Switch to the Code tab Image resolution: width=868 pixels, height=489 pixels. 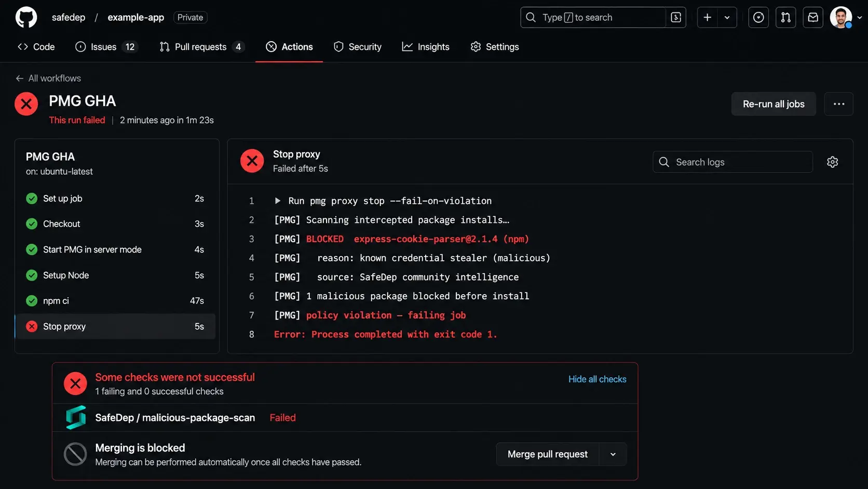[36, 47]
